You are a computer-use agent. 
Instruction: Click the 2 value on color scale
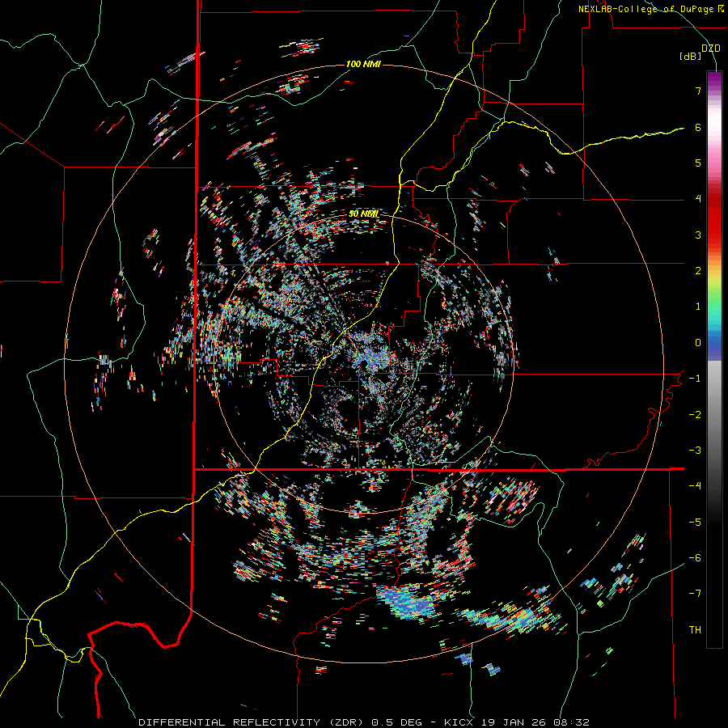coord(698,271)
